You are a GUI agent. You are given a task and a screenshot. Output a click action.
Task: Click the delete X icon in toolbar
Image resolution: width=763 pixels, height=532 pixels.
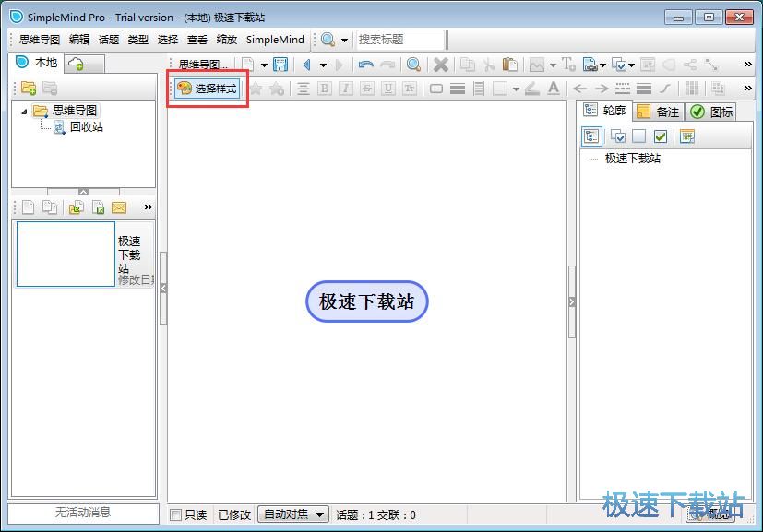coord(441,65)
